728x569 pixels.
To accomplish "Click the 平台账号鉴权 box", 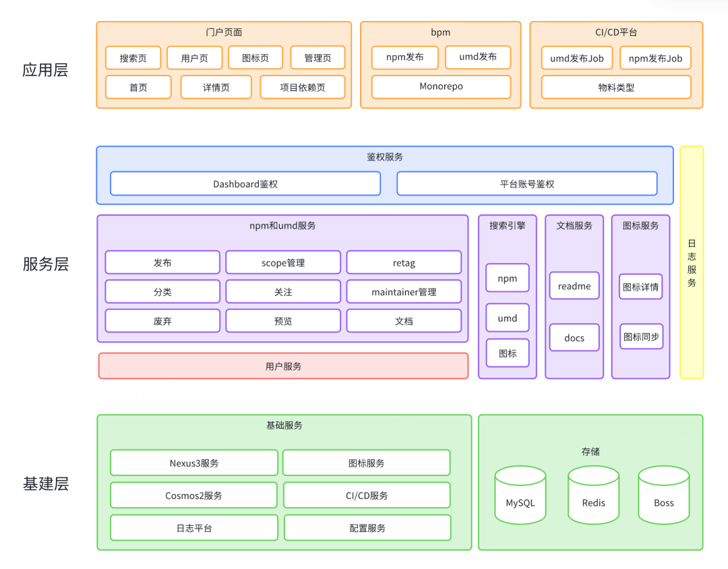I will [x=527, y=183].
